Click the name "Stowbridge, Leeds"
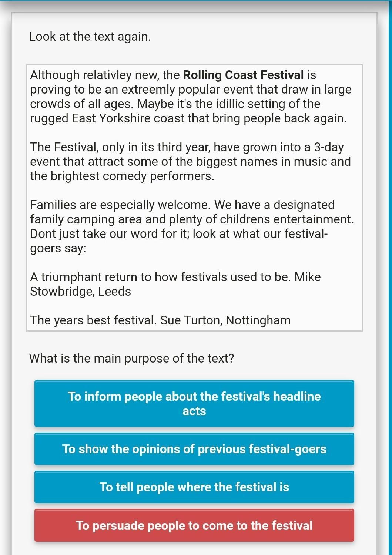This screenshot has height=555, width=392. tap(80, 292)
